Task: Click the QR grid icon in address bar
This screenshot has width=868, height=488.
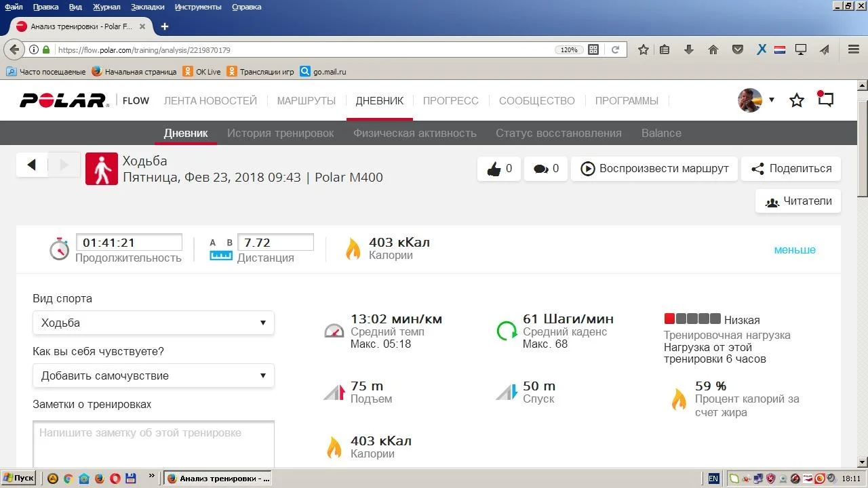Action: point(593,49)
